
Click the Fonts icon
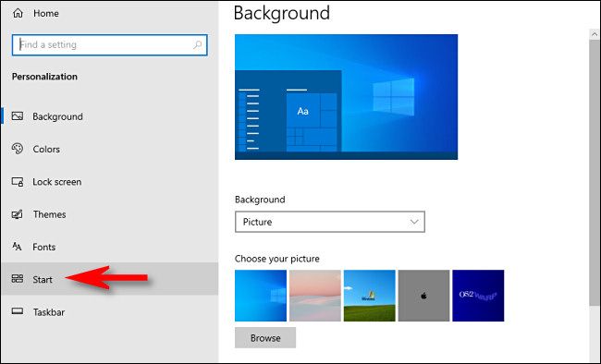(x=18, y=247)
